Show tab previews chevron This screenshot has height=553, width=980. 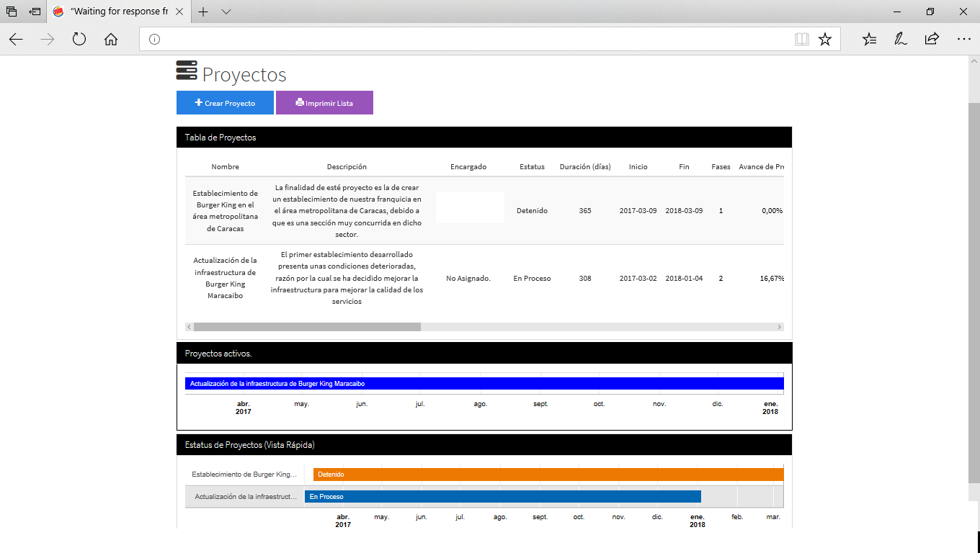click(x=226, y=12)
